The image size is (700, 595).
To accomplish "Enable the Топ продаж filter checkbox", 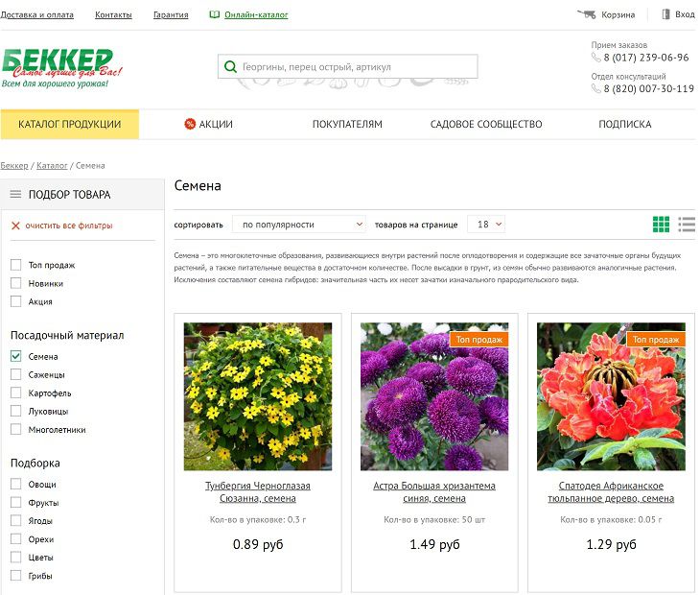I will pyautogui.click(x=16, y=265).
